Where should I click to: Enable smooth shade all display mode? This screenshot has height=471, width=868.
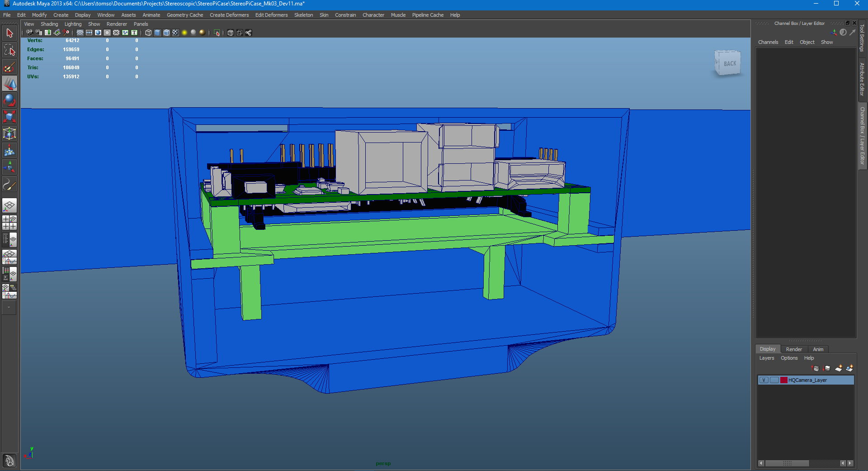pos(157,33)
